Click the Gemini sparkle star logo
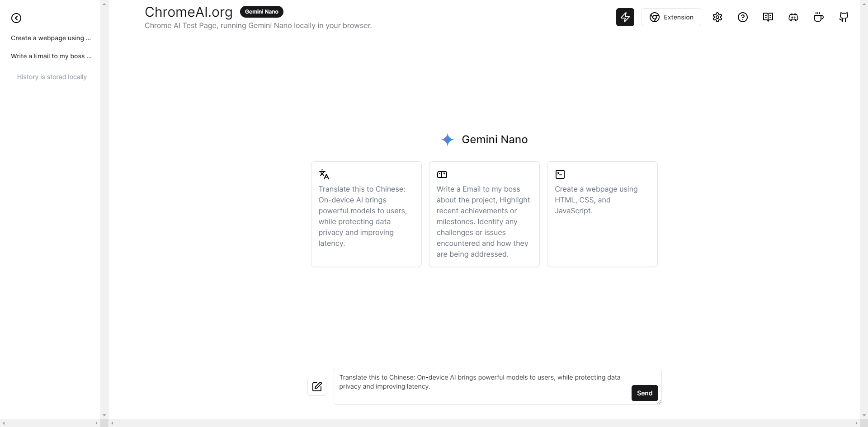The image size is (868, 427). pos(448,140)
